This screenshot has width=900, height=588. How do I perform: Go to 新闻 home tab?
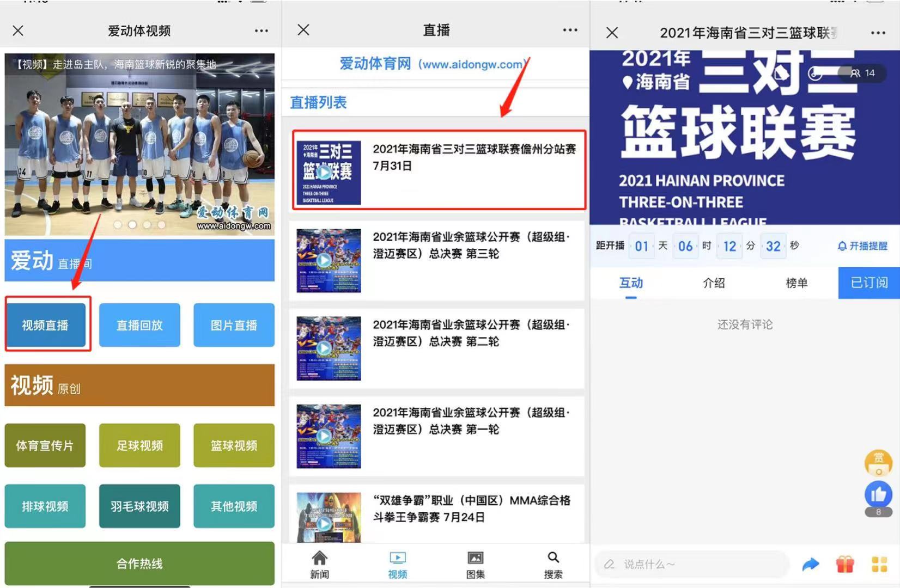coord(320,564)
